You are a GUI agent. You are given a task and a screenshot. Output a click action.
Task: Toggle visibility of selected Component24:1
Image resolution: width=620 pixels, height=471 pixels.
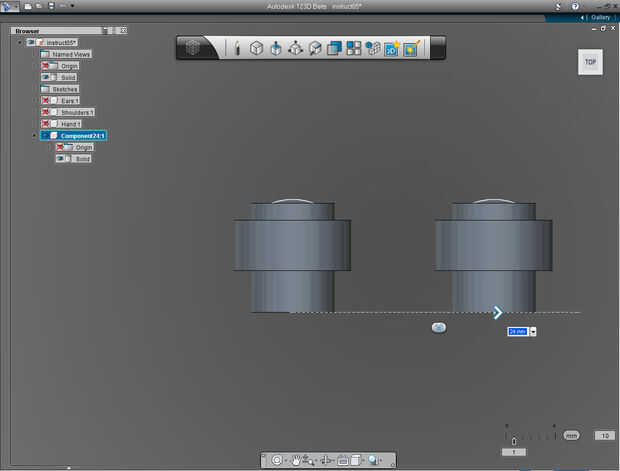(x=45, y=136)
